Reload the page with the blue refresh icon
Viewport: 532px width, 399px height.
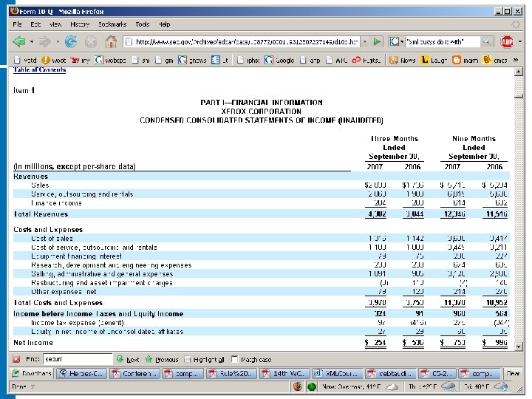tap(71, 41)
